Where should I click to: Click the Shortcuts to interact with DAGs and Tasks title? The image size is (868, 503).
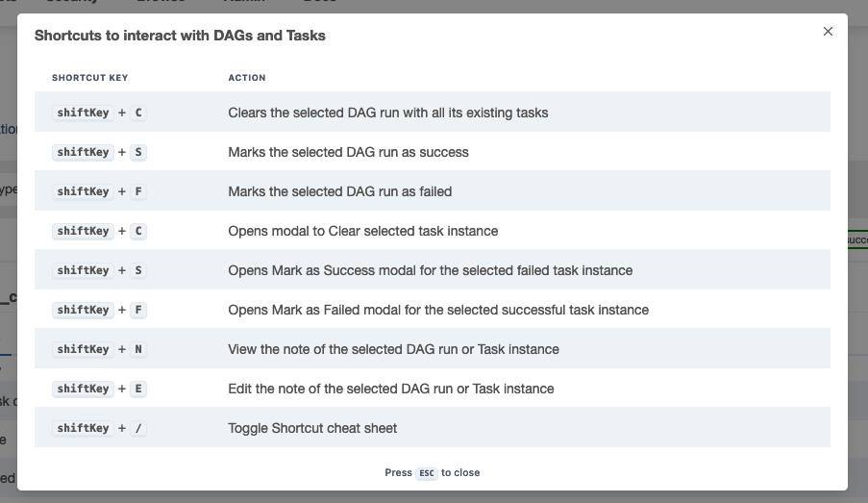(x=180, y=36)
